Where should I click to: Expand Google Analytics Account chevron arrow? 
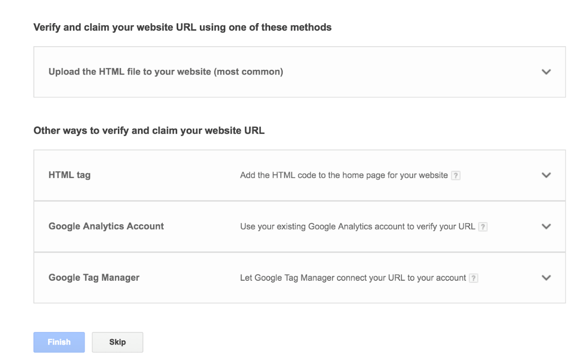click(x=546, y=227)
